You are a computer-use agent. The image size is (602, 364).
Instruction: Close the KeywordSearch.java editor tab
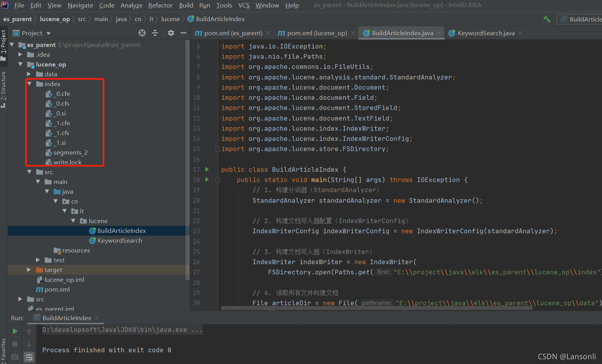tap(520, 33)
